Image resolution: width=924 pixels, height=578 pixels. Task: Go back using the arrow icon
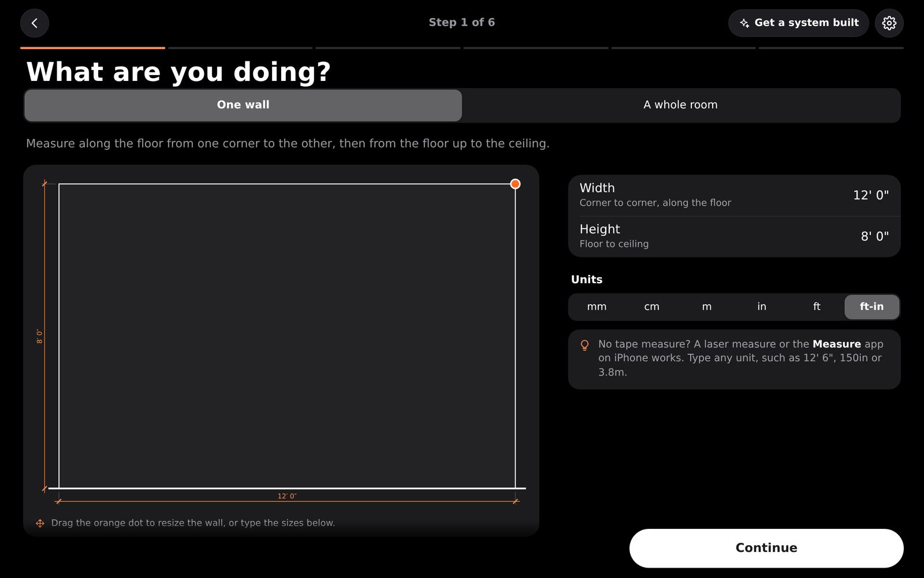pyautogui.click(x=35, y=23)
